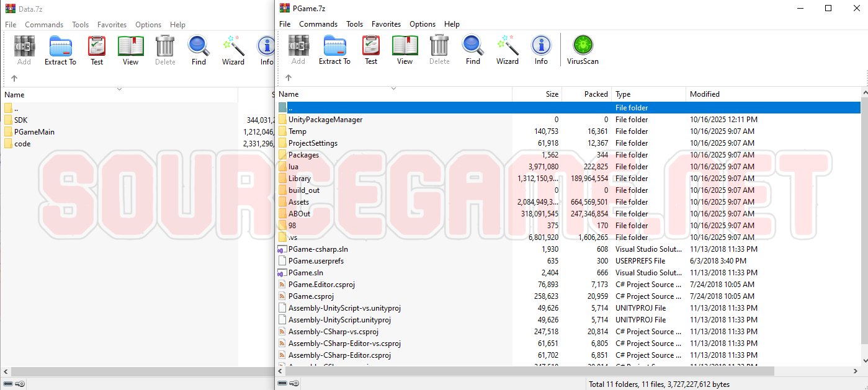This screenshot has width=868, height=390.
Task: Run the VirusScan tool
Action: [x=583, y=50]
